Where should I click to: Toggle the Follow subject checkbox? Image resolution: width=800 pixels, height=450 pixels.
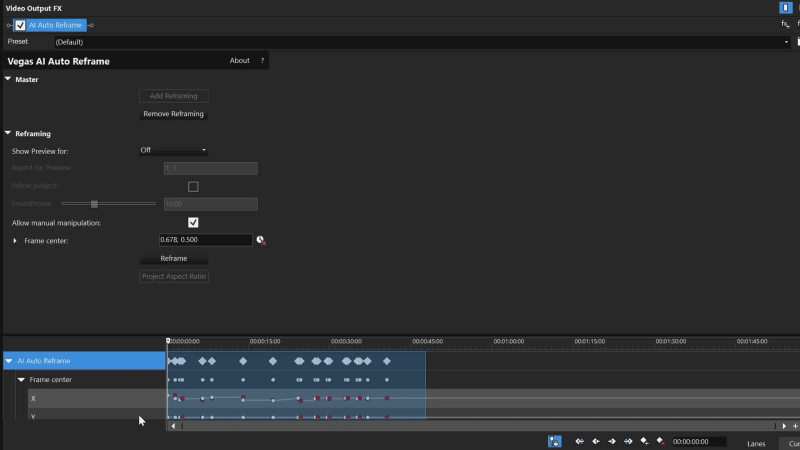pyautogui.click(x=193, y=187)
